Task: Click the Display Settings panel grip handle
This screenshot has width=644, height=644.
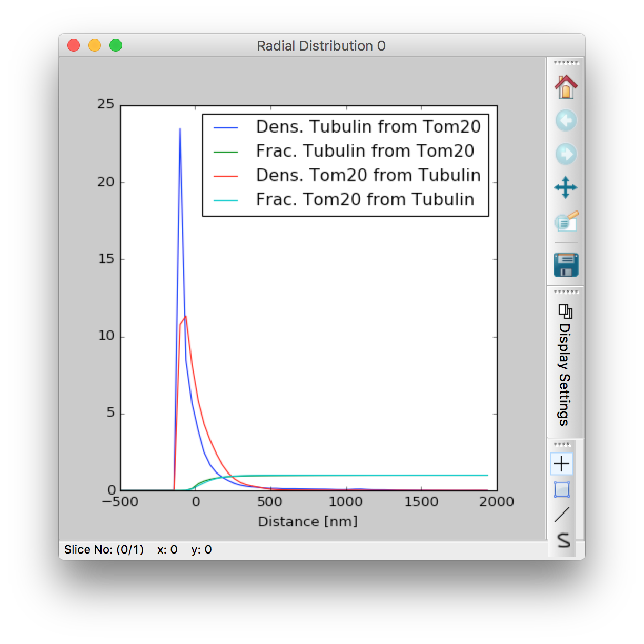Action: pos(566,292)
